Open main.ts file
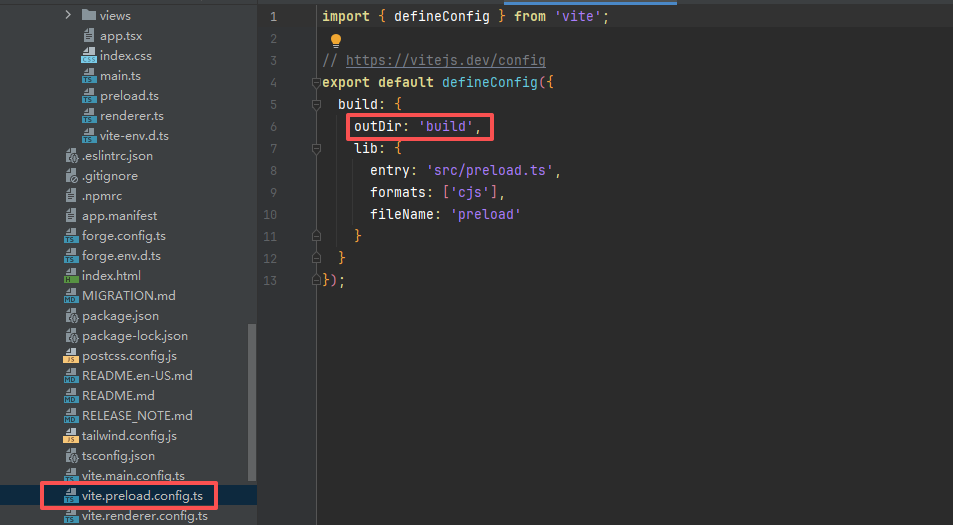 pos(120,75)
